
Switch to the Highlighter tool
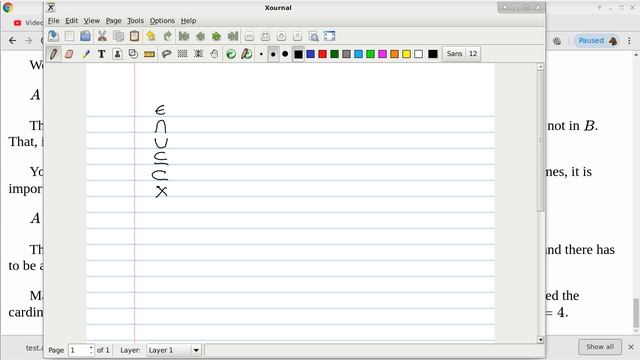tap(85, 54)
